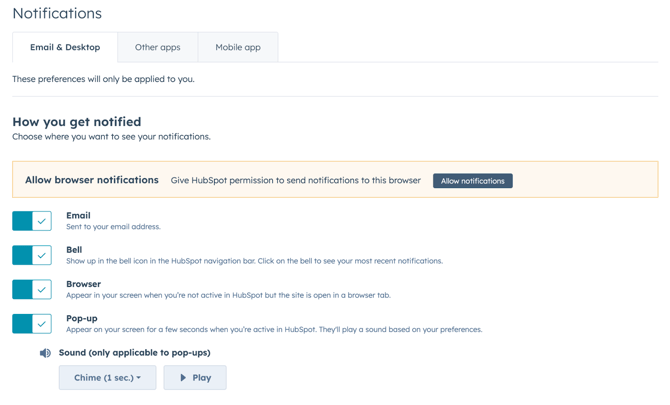Click the 'Sent to your email address' description
The height and width of the screenshot is (405, 670).
pos(113,227)
